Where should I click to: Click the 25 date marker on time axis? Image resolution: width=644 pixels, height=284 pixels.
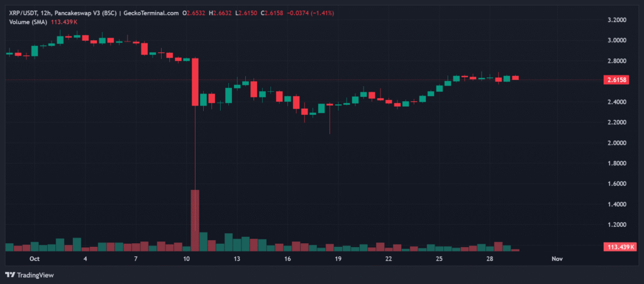[439, 258]
